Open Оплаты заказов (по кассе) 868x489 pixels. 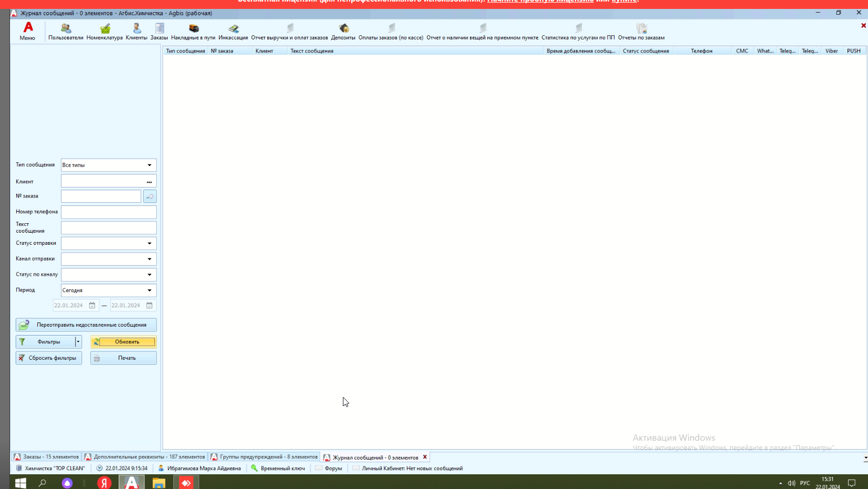pyautogui.click(x=391, y=31)
